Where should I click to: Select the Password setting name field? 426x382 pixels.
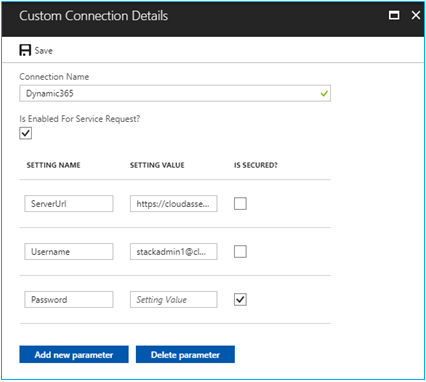click(x=69, y=299)
